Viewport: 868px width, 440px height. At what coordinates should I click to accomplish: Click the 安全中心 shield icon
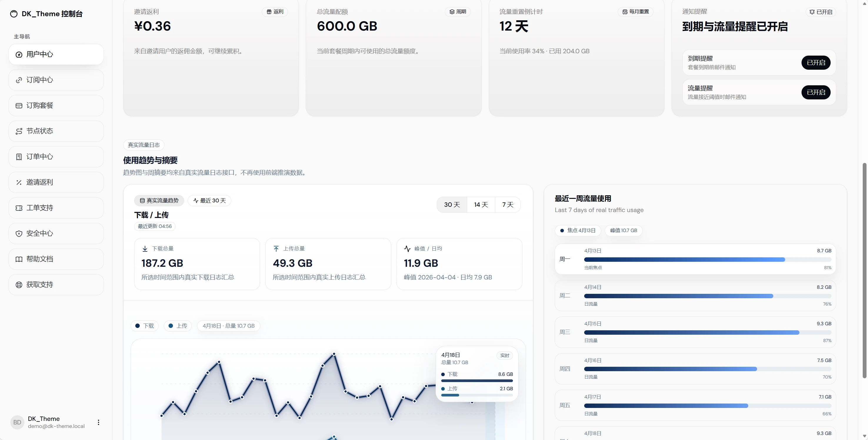tap(19, 234)
